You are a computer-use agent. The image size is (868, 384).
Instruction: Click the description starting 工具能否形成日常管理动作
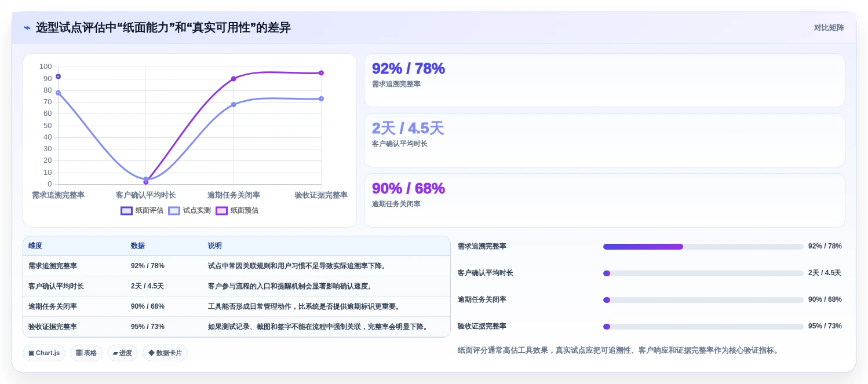click(305, 306)
